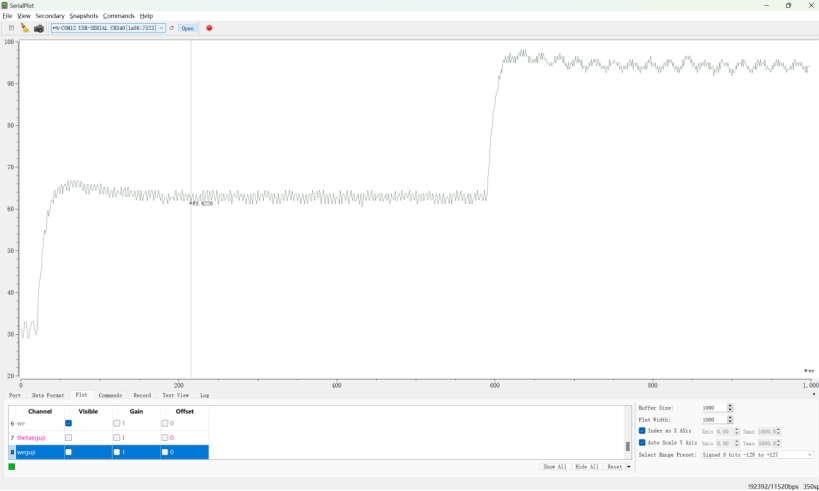
Task: Select the thetaeguji channel name cell
Action: pyautogui.click(x=40, y=437)
